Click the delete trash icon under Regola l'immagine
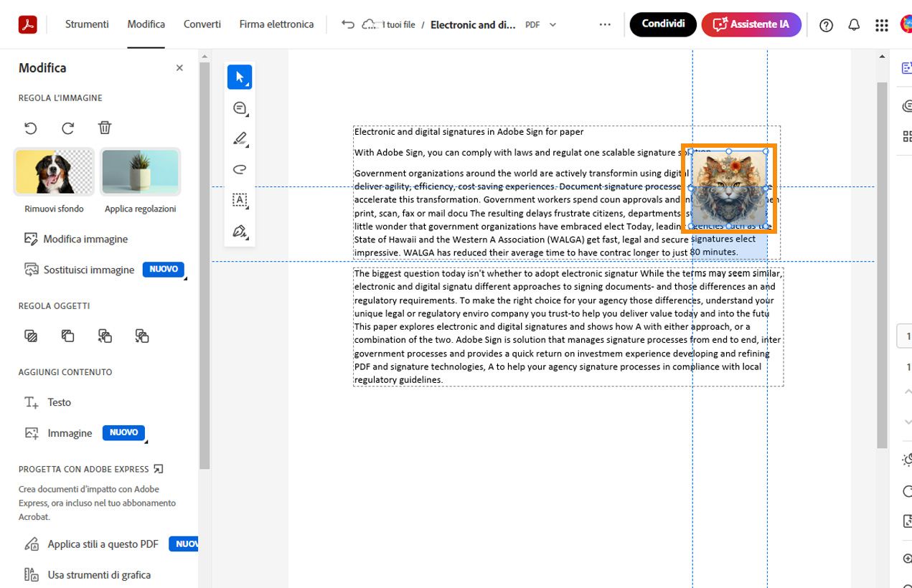912x588 pixels. pos(105,127)
